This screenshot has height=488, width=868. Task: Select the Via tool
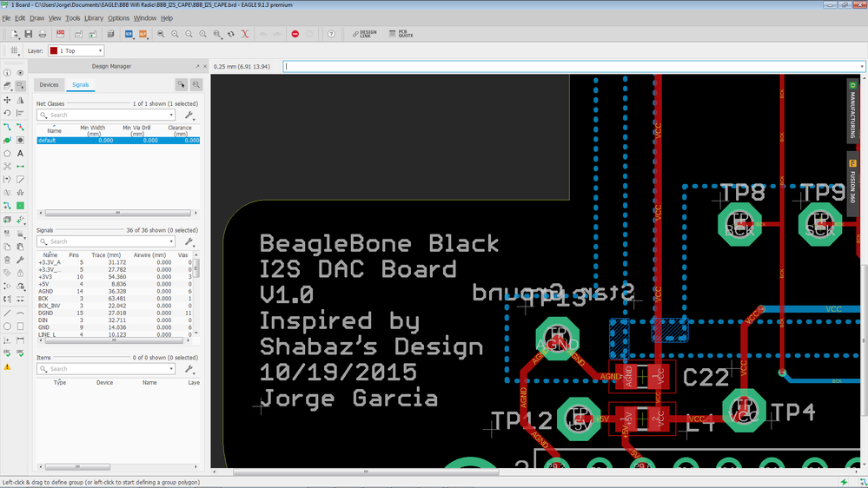(x=21, y=140)
